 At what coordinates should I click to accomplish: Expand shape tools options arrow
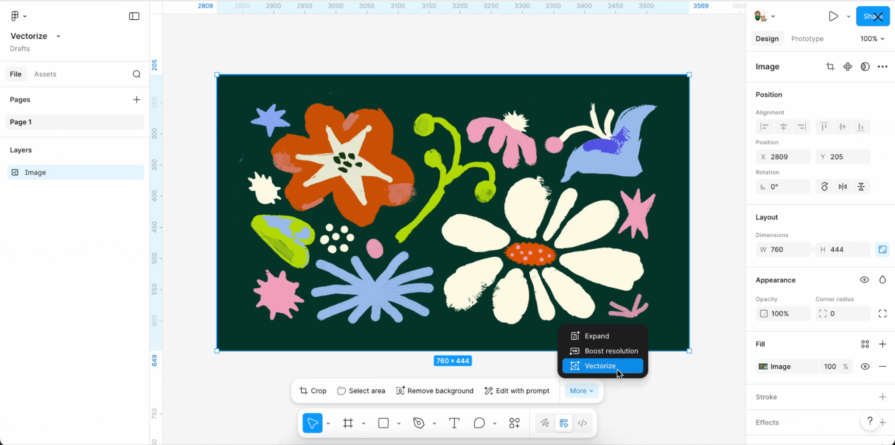click(399, 423)
